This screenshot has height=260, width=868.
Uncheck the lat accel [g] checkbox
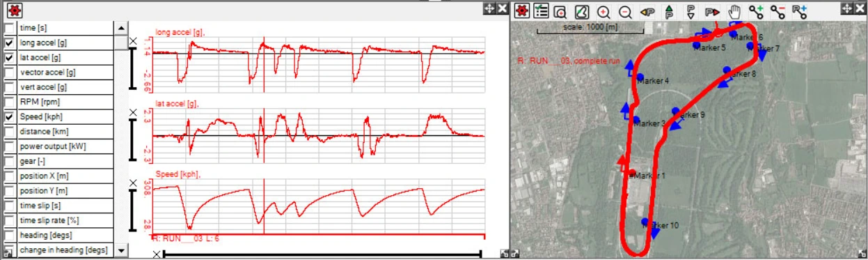click(9, 57)
